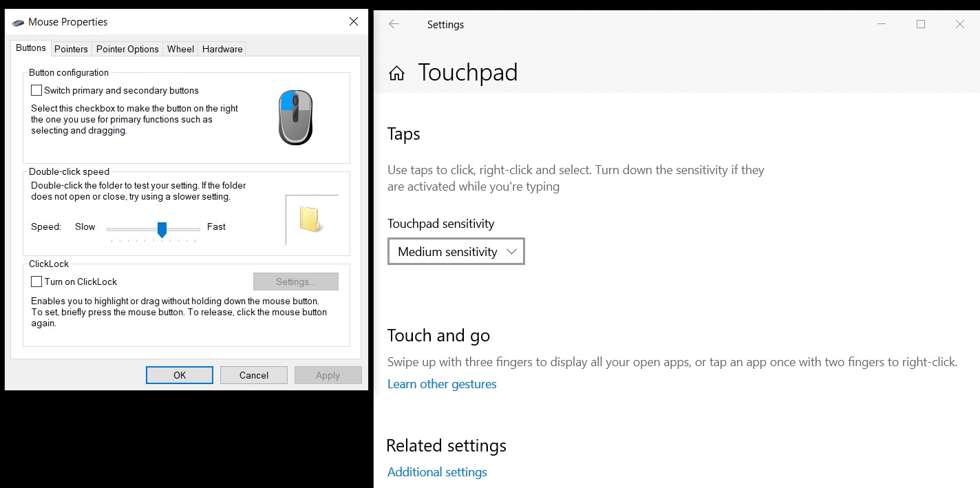Screen dimensions: 980x488
Task: Click the double-click speed slider handle
Action: (x=162, y=229)
